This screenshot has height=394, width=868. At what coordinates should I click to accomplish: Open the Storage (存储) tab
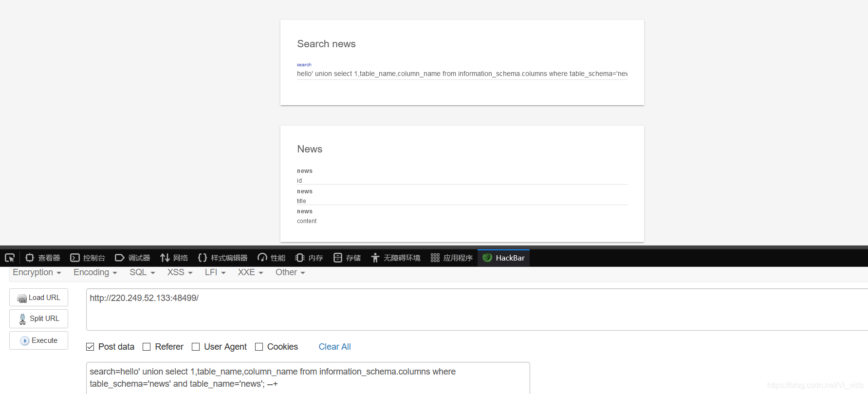347,258
